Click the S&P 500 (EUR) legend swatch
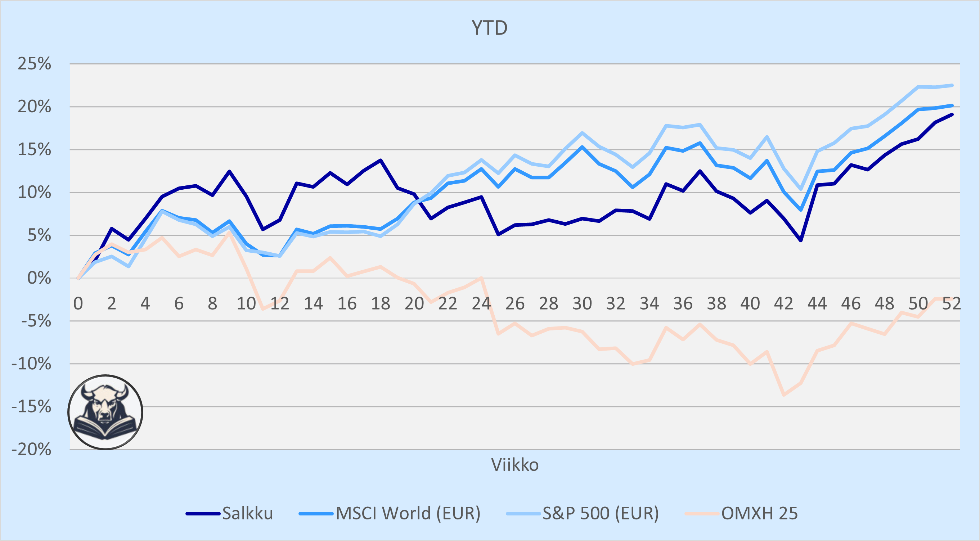 pyautogui.click(x=523, y=514)
